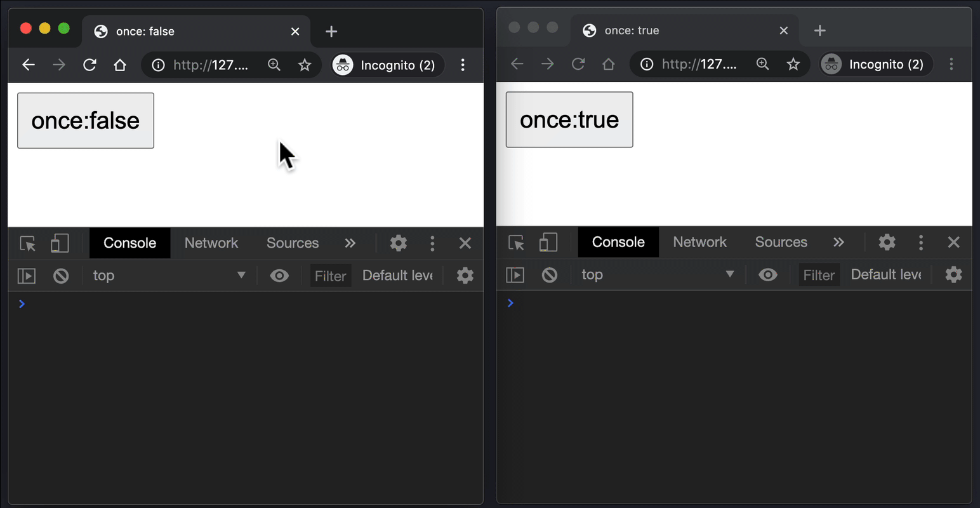980x508 pixels.
Task: Select the inspect element tool in left DevTools
Action: click(x=28, y=243)
